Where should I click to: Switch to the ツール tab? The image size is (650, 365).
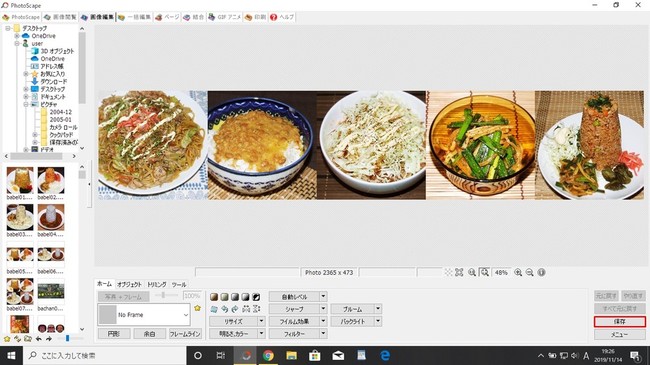coord(179,285)
